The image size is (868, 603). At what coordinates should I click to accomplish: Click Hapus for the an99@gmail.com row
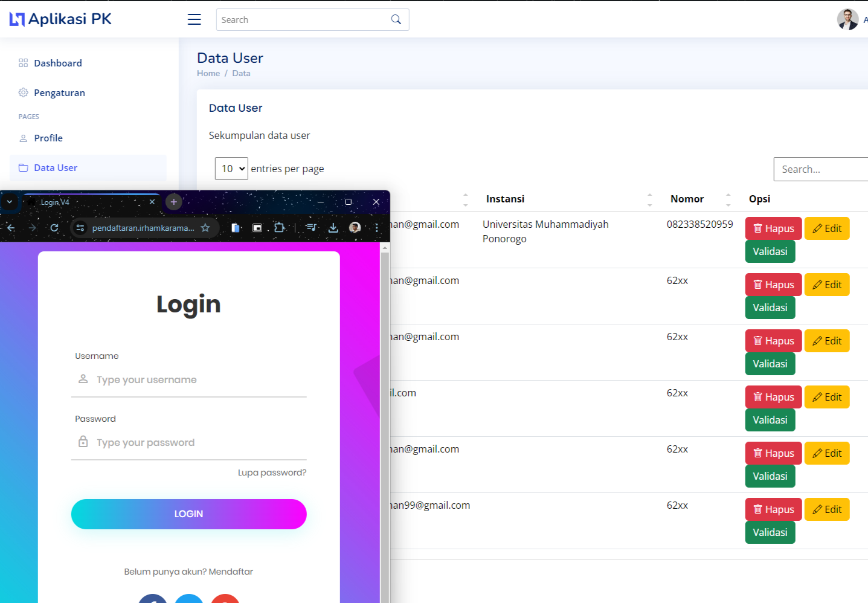(x=773, y=509)
